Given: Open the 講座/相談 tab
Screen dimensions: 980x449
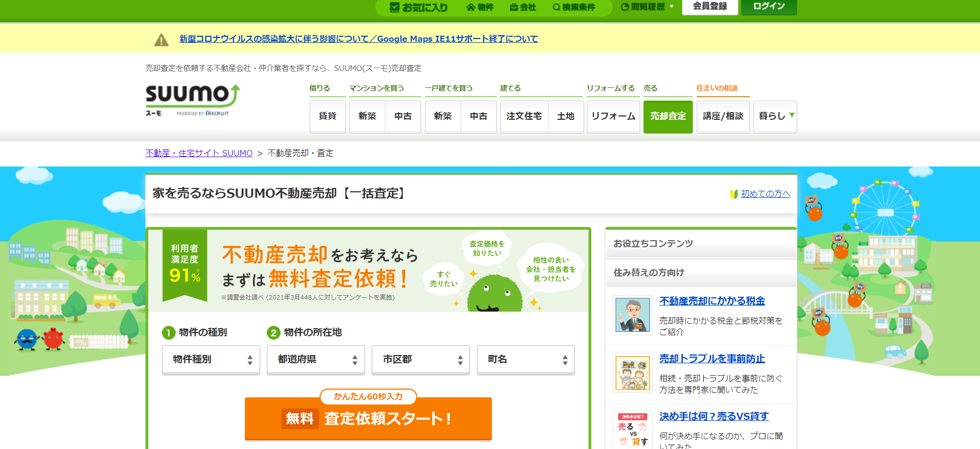Looking at the screenshot, I should point(723,117).
